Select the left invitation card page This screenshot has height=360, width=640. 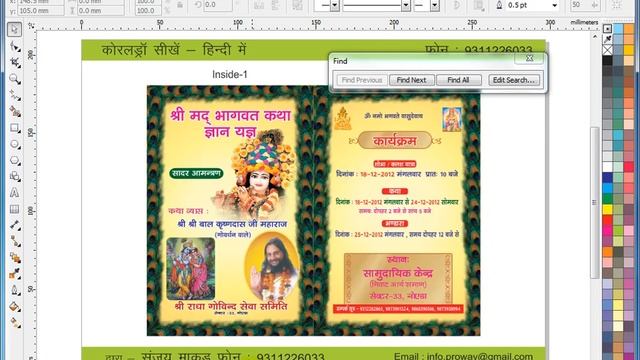pyautogui.click(x=230, y=211)
